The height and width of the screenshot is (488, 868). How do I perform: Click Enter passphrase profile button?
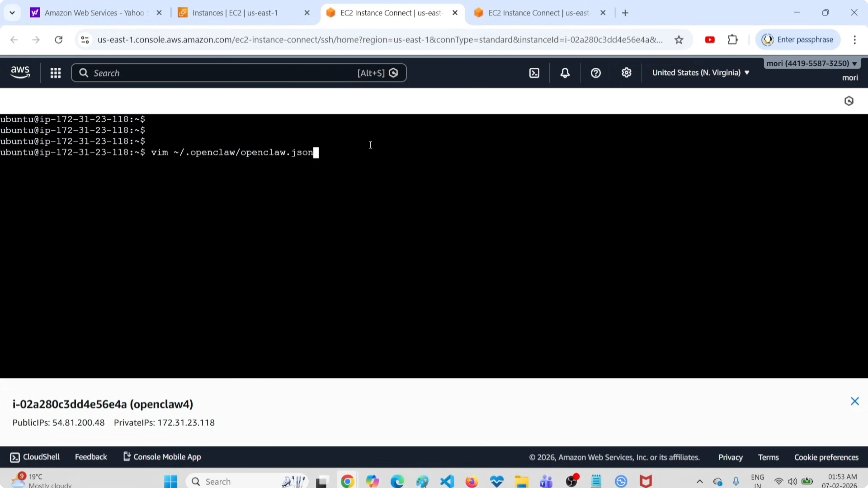coord(798,40)
